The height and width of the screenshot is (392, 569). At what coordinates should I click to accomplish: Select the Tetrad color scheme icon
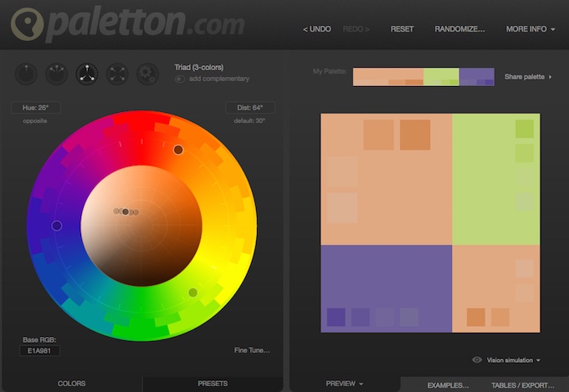coord(117,74)
